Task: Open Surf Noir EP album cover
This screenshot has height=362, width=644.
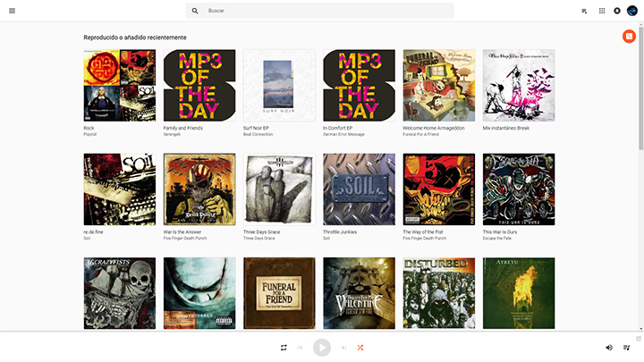Action: pyautogui.click(x=279, y=86)
